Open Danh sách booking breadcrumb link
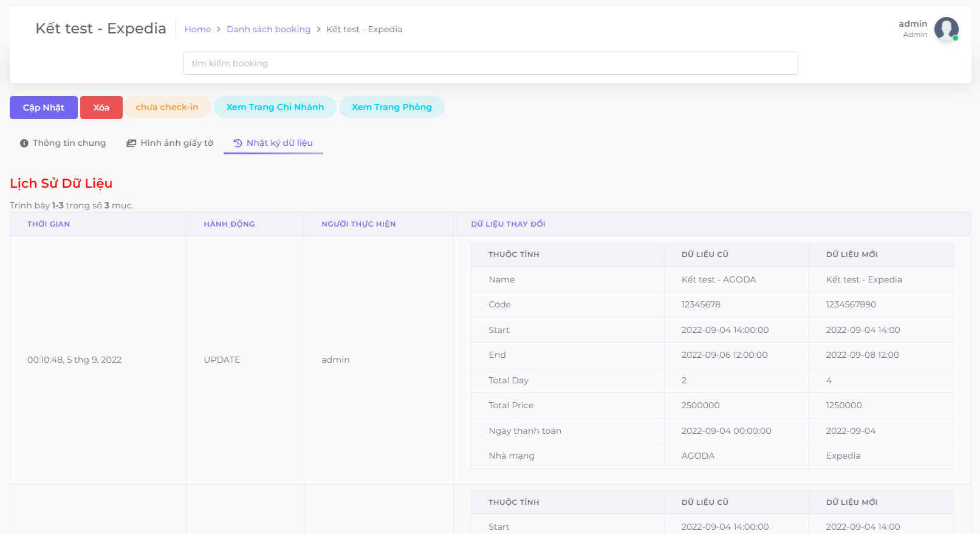The image size is (980, 534). [x=268, y=29]
